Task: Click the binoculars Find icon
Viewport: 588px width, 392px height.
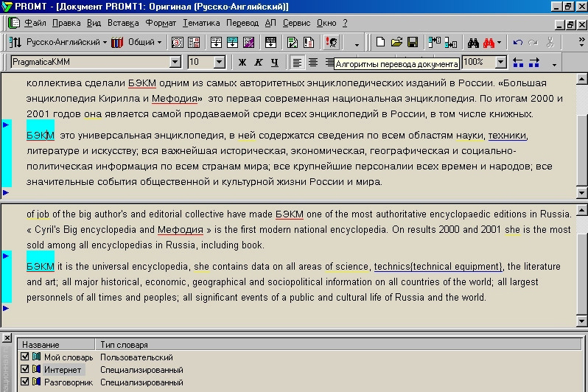Action: click(474, 43)
